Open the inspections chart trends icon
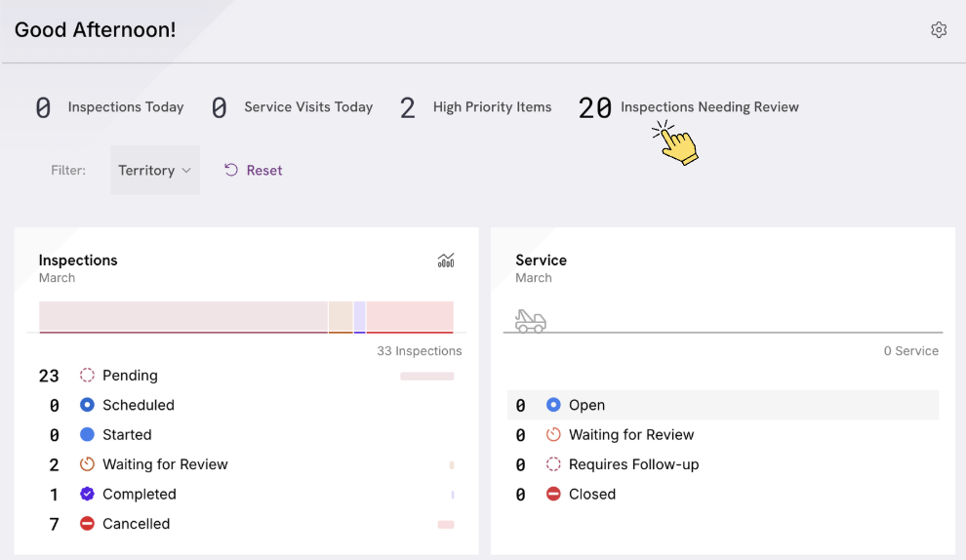 [446, 260]
